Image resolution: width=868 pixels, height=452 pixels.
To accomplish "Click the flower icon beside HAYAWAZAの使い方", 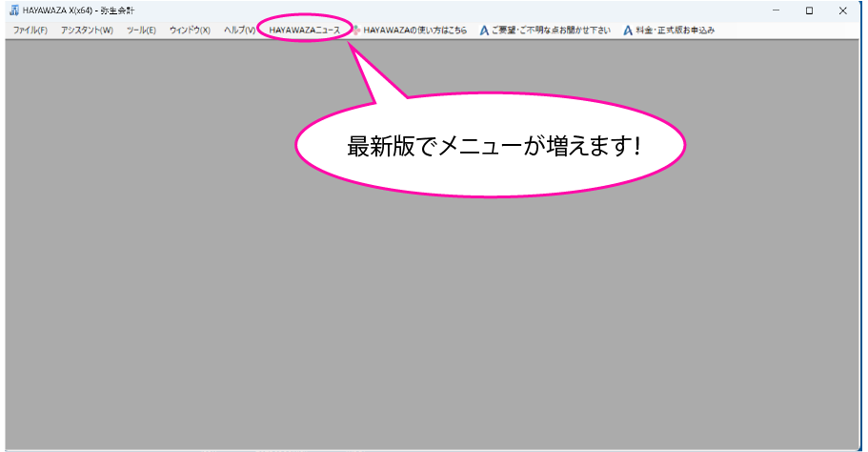I will click(x=356, y=31).
